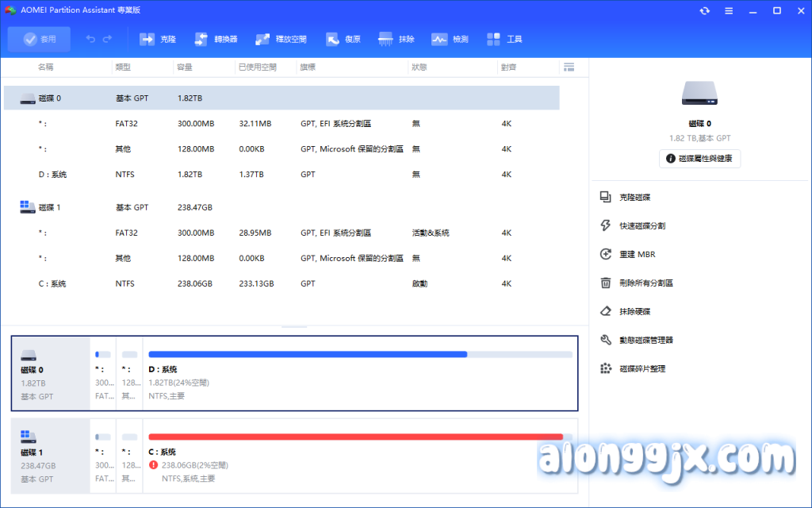812x508 pixels.
Task: Select 磁碟 1 row in disk list
Action: coord(49,207)
